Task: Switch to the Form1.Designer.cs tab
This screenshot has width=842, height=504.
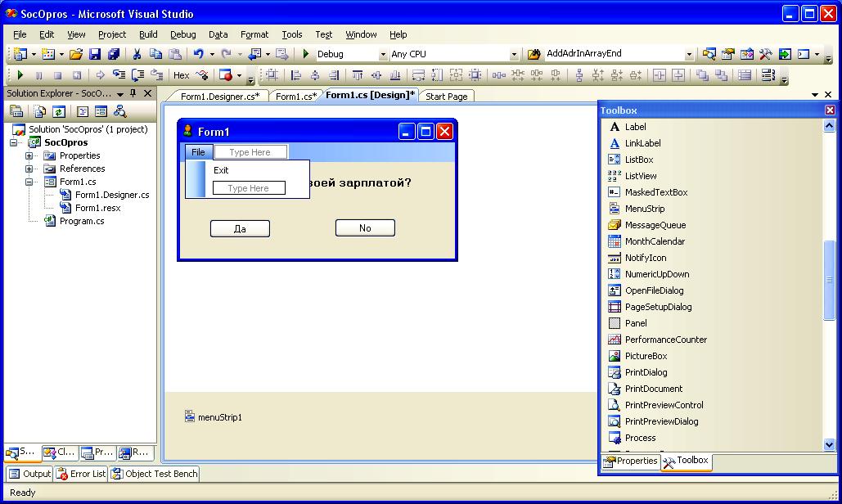Action: tap(220, 96)
